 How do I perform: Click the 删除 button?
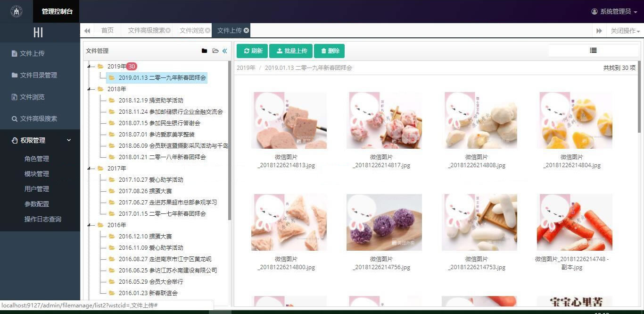click(330, 51)
